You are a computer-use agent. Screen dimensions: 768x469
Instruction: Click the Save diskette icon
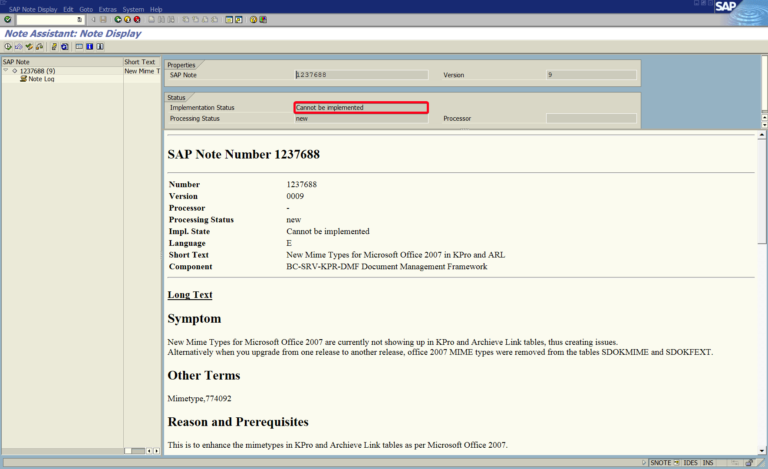[x=103, y=20]
